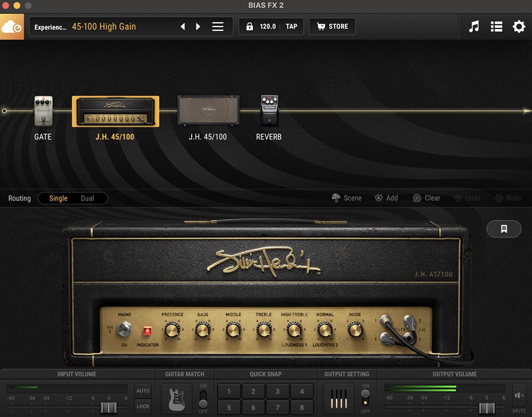Click the red INDICATOR light
The height and width of the screenshot is (417, 532).
tap(147, 330)
